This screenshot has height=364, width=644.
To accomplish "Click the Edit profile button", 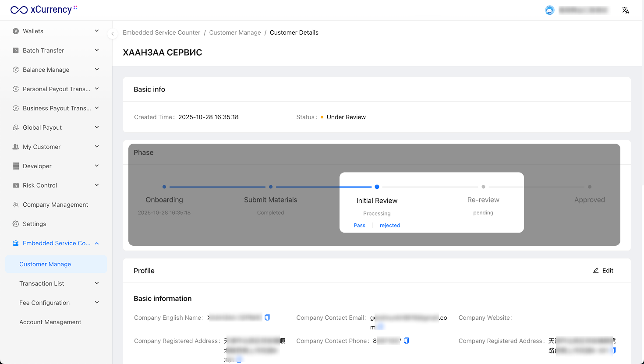I will (603, 271).
